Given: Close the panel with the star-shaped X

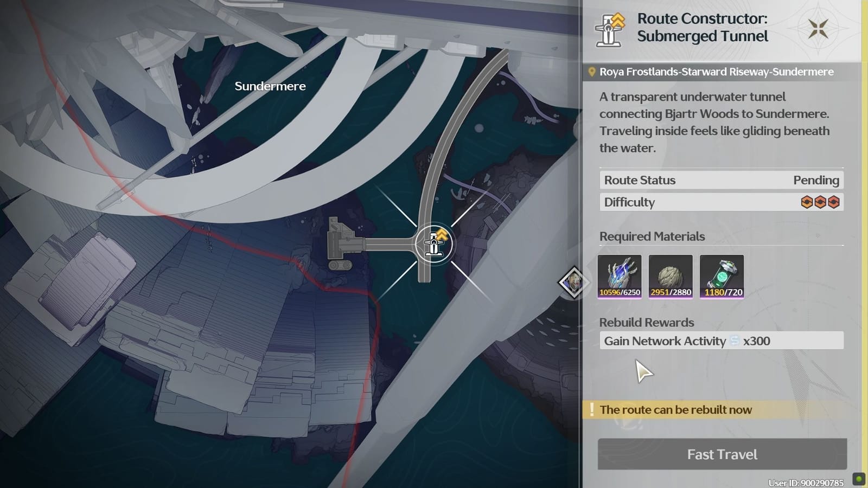Looking at the screenshot, I should point(818,29).
